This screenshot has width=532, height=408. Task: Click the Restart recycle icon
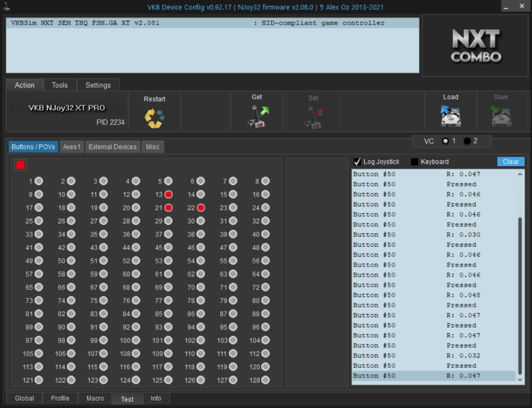[154, 118]
